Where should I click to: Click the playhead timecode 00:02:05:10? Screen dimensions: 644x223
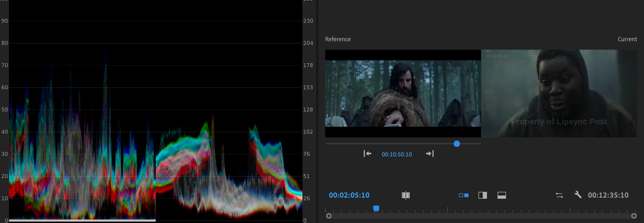349,195
